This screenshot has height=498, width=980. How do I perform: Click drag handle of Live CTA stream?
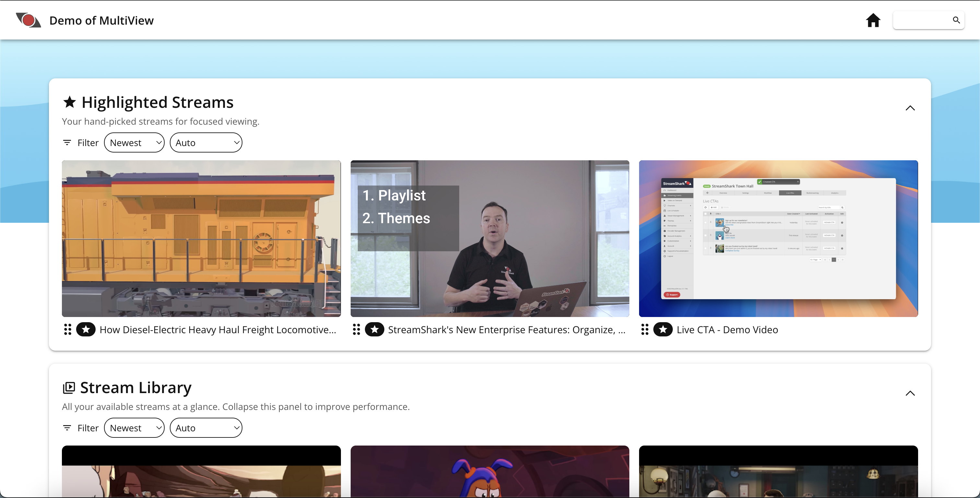645,329
